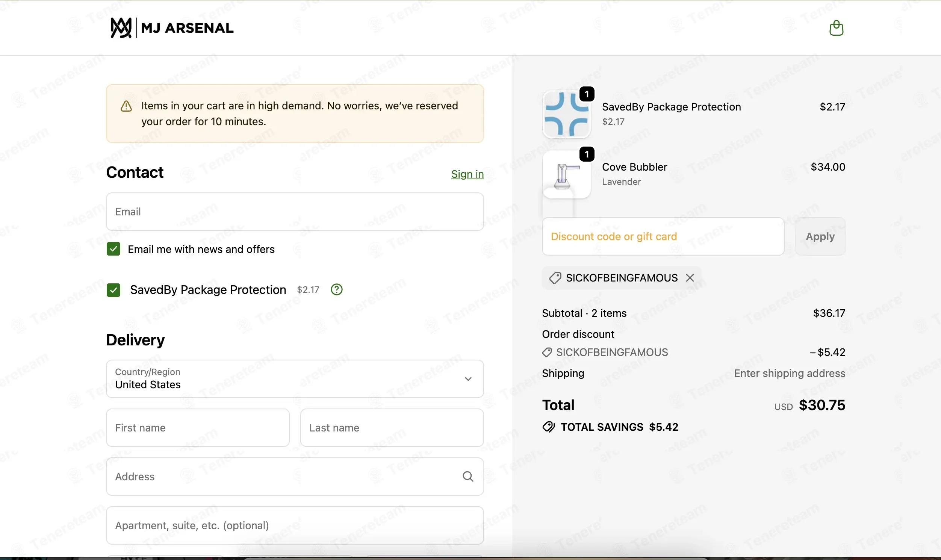941x560 pixels.
Task: Click the Cove Bubbler product name
Action: pyautogui.click(x=635, y=167)
